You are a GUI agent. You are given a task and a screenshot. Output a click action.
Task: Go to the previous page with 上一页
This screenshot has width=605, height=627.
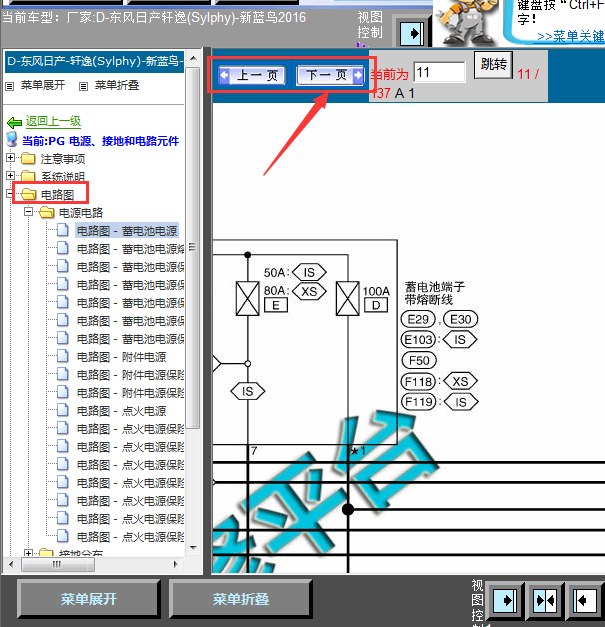(x=252, y=75)
